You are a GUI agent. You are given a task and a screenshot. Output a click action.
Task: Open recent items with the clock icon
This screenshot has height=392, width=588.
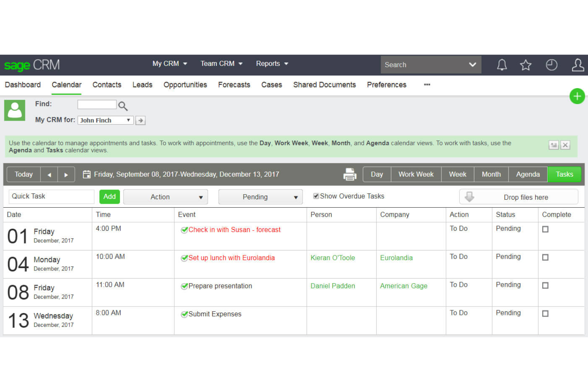pyautogui.click(x=551, y=65)
